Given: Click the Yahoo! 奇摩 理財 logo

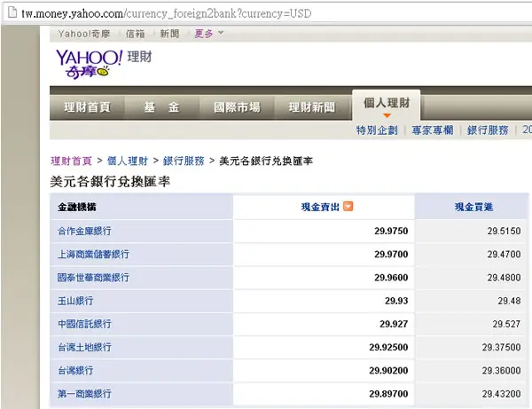Looking at the screenshot, I should tap(104, 64).
